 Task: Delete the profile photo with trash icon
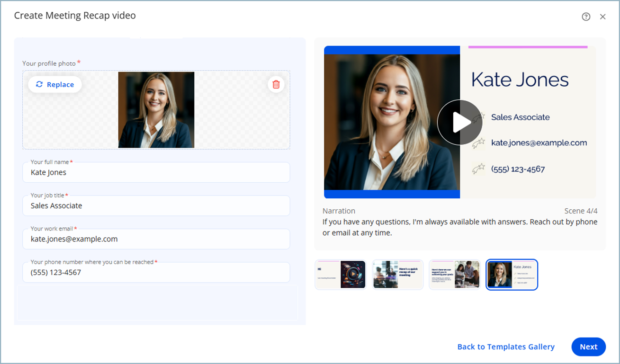tap(276, 85)
